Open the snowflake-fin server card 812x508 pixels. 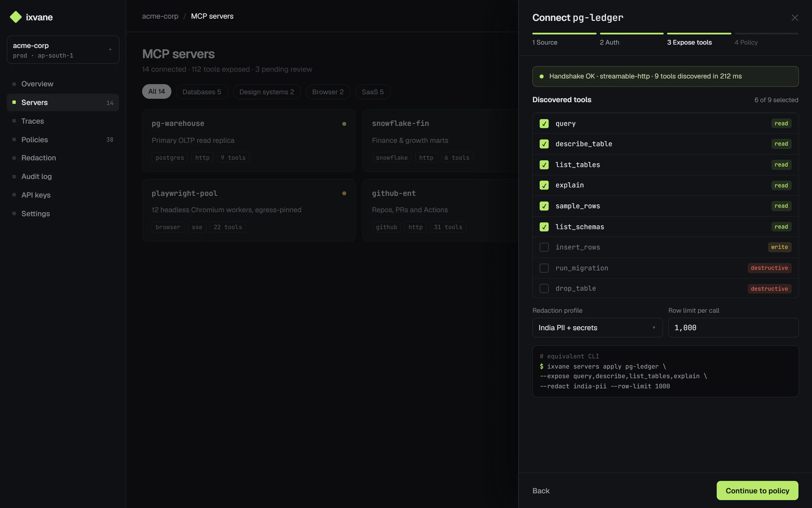pyautogui.click(x=441, y=141)
